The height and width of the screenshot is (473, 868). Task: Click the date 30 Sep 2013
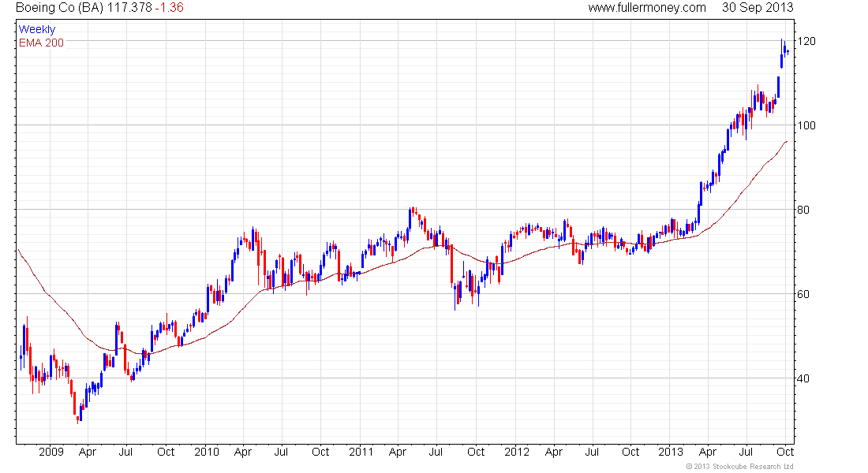(x=758, y=8)
